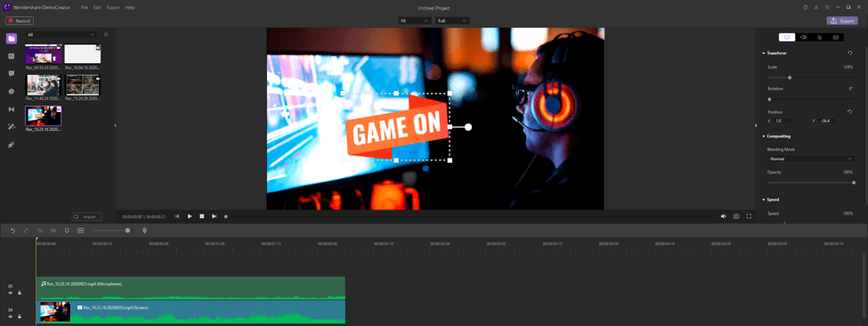Start voiceover with the microphone icon
Viewport: 868px width, 326px height.
click(x=144, y=230)
